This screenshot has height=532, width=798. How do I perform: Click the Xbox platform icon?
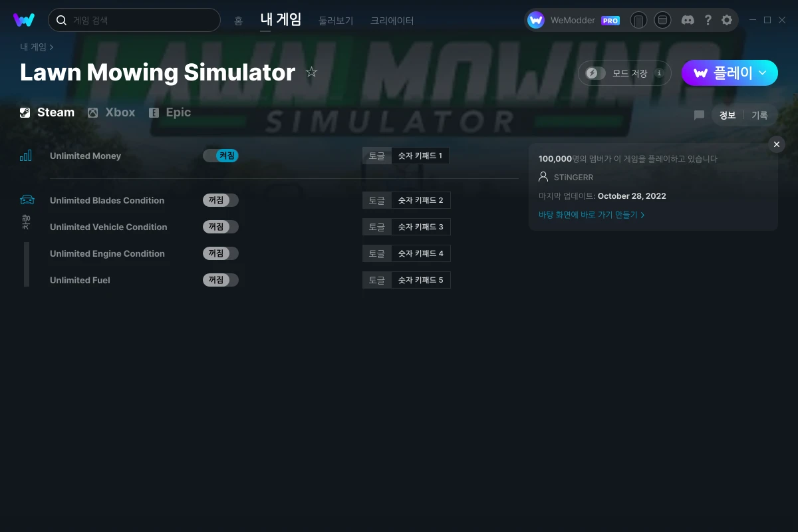pos(93,112)
